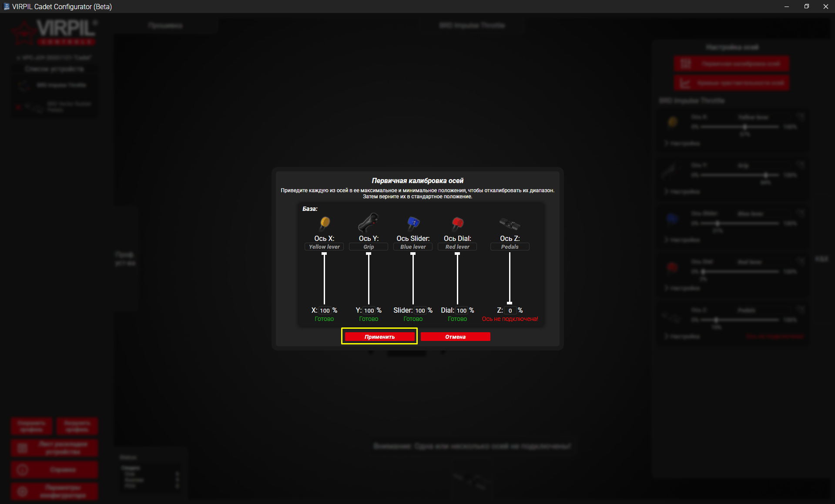Click the Dial axis vertical slider handle

pos(457,254)
